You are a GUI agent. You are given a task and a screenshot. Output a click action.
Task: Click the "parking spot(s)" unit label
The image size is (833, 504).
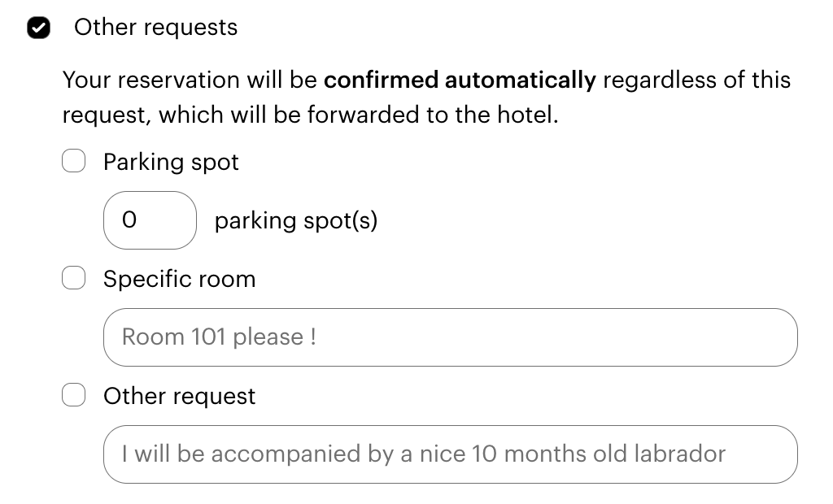(x=296, y=220)
